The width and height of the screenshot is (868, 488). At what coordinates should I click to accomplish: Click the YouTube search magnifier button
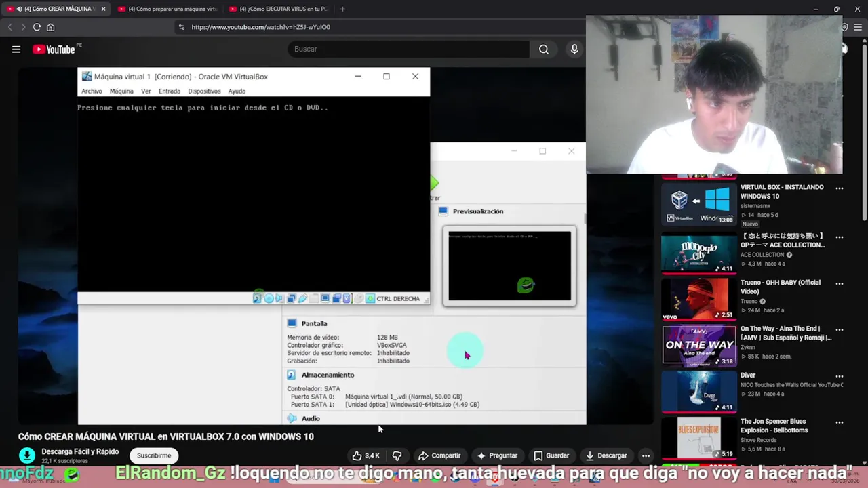pos(544,49)
